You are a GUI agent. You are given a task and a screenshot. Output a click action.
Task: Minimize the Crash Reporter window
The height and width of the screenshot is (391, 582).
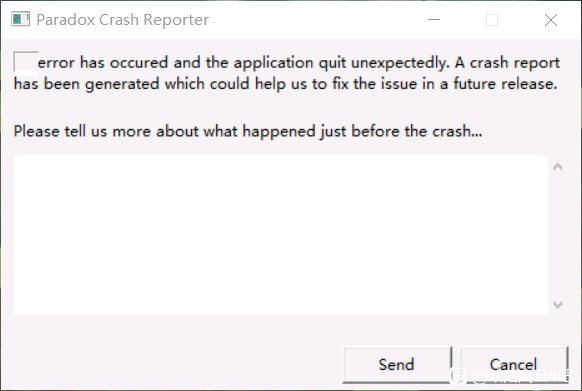point(434,19)
